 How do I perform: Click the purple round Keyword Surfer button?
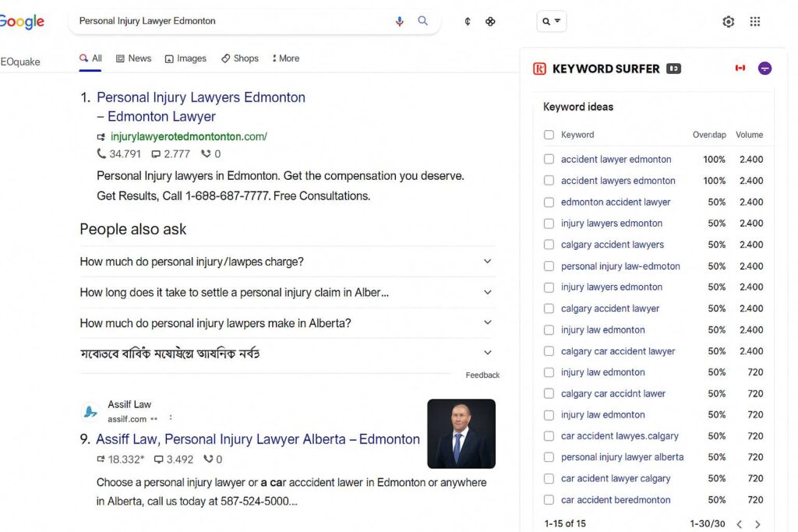764,69
